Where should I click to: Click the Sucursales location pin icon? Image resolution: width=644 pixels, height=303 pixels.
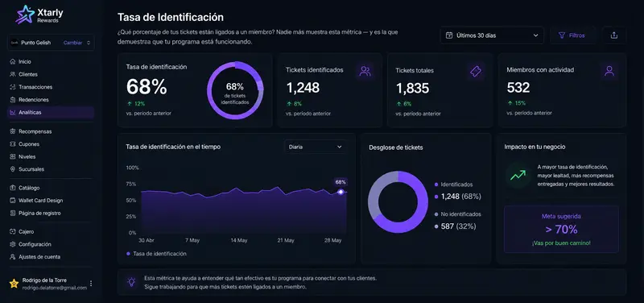tap(12, 169)
